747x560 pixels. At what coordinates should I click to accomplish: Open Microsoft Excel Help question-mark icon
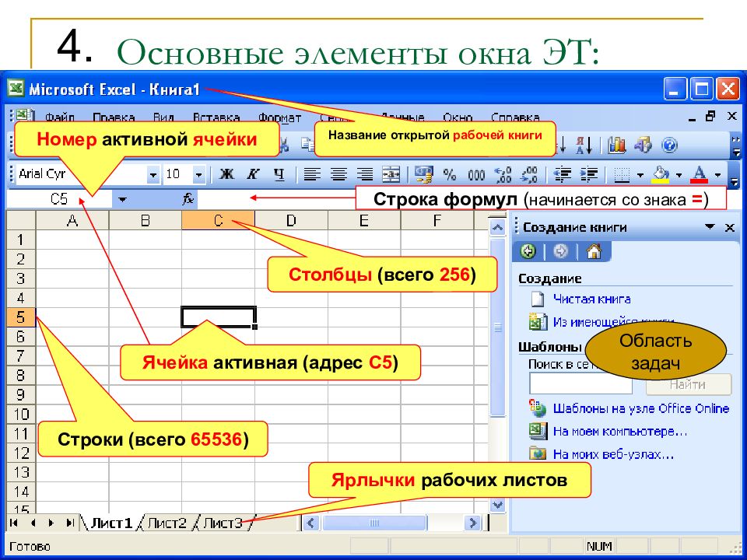pos(669,145)
